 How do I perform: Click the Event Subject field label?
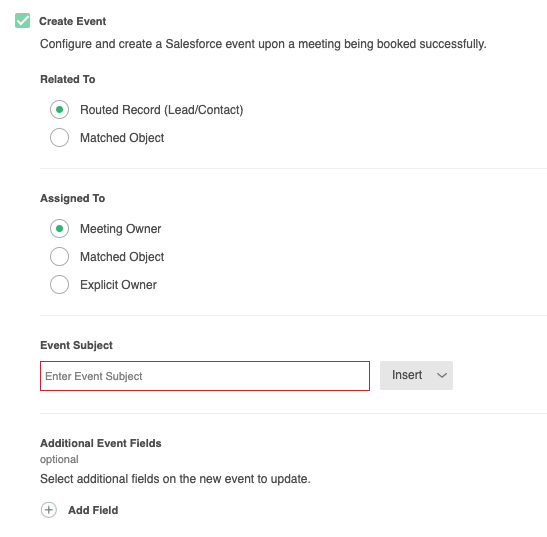pos(76,345)
